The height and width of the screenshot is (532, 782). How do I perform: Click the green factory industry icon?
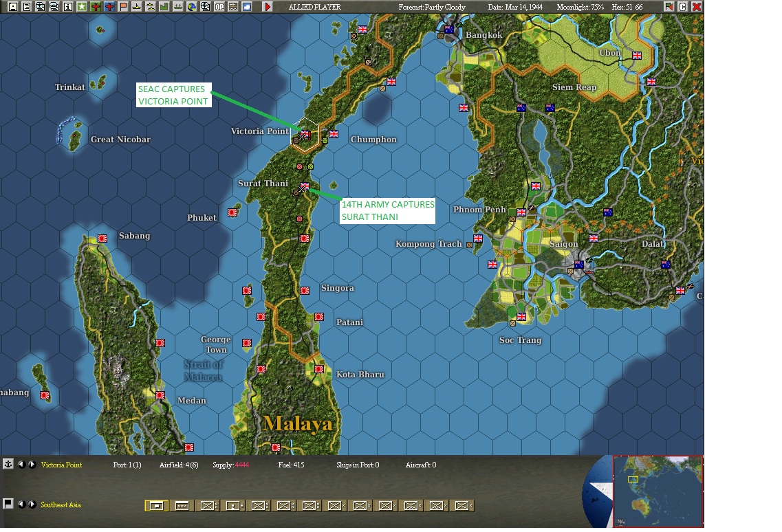pos(164,7)
